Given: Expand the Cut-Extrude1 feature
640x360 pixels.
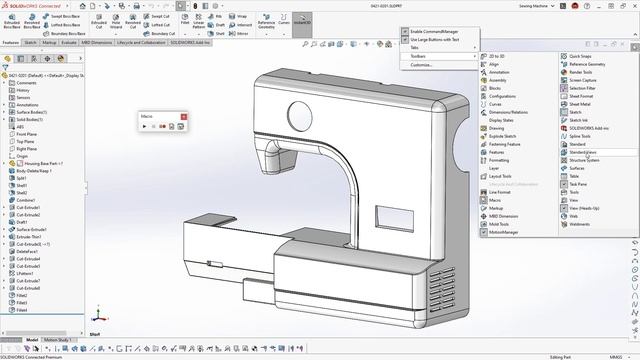Looking at the screenshot, I should click(x=4, y=208).
